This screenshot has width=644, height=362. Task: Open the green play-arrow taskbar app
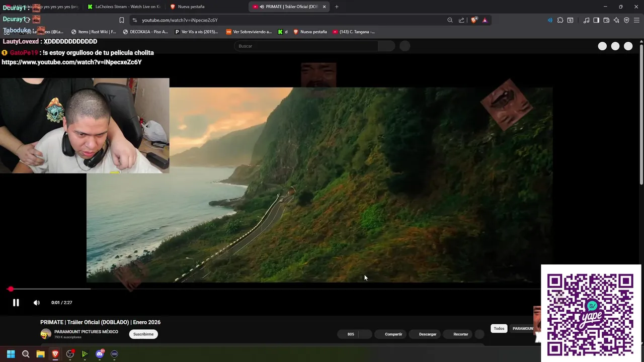pos(85,354)
